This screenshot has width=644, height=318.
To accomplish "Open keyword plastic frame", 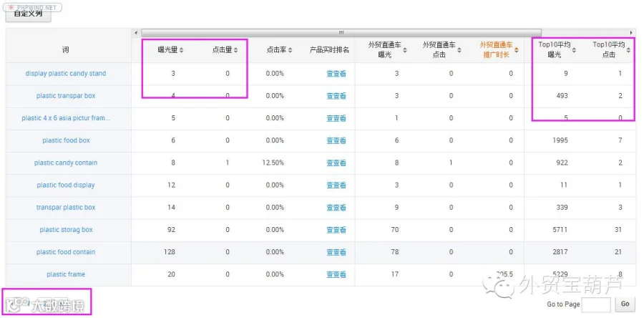I will click(66, 274).
